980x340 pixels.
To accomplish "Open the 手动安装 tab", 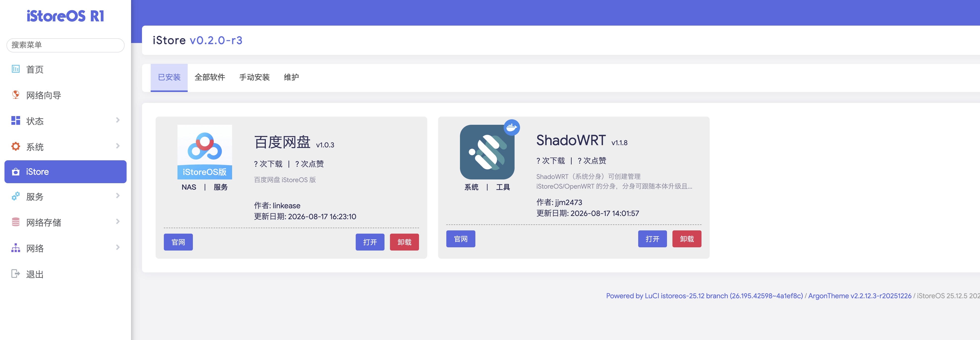I will click(254, 77).
